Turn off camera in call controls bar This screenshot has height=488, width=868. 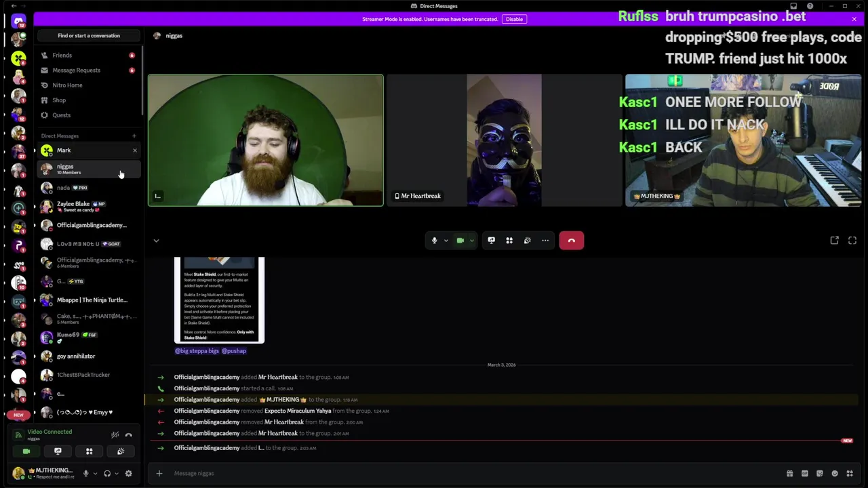460,241
